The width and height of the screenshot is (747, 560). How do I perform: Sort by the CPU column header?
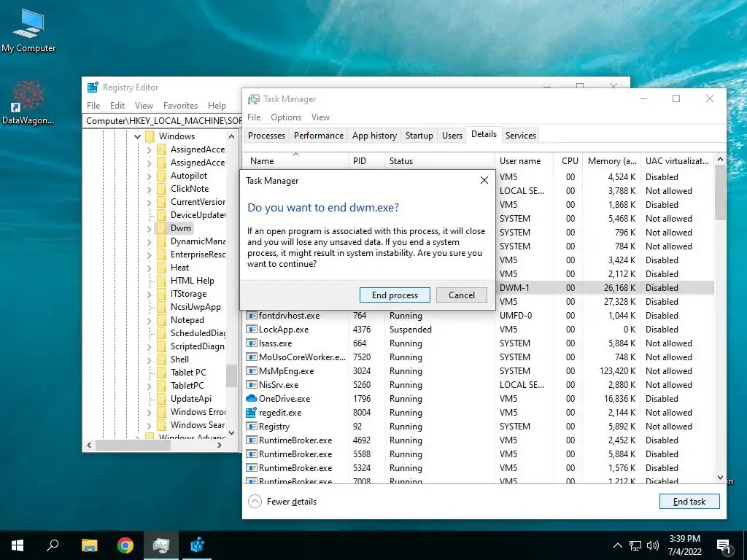pos(569,161)
